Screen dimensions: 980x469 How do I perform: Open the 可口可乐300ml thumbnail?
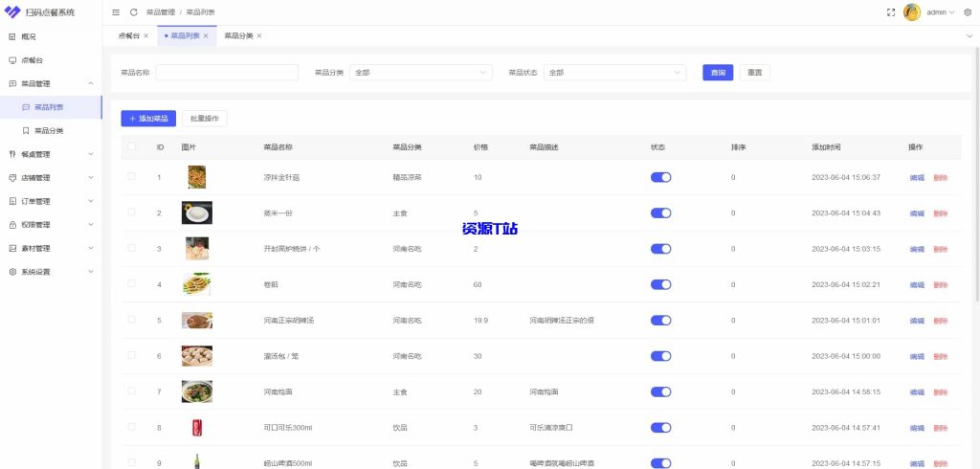tap(197, 428)
